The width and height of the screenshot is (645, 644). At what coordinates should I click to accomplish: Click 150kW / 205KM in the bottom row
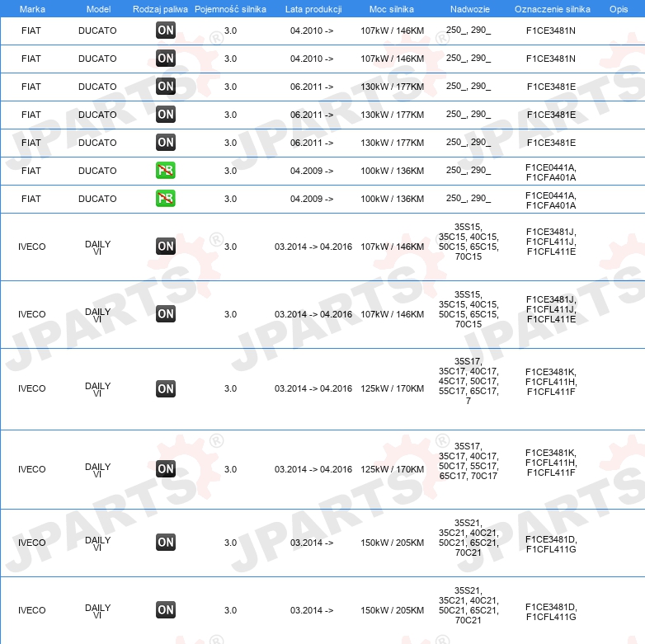(392, 610)
